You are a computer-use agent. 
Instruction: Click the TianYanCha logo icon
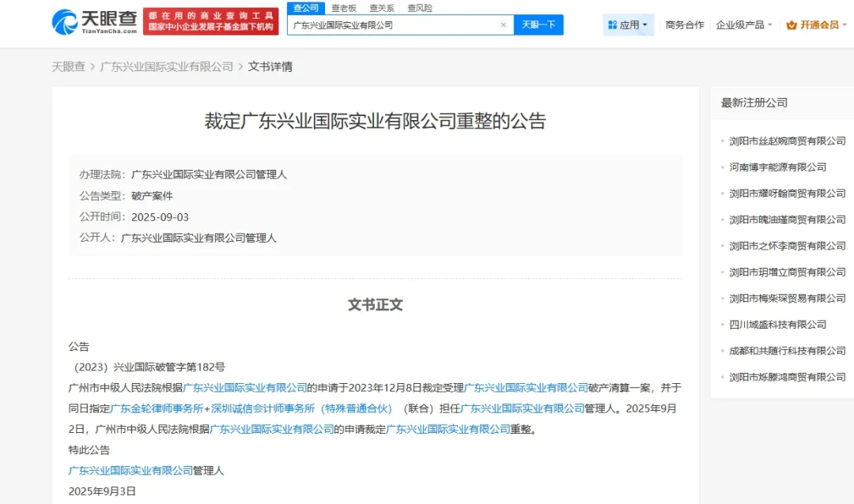coord(66,21)
